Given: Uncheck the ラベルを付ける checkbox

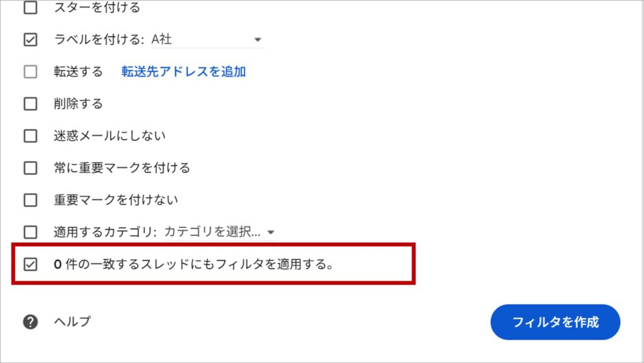Looking at the screenshot, I should click(30, 40).
